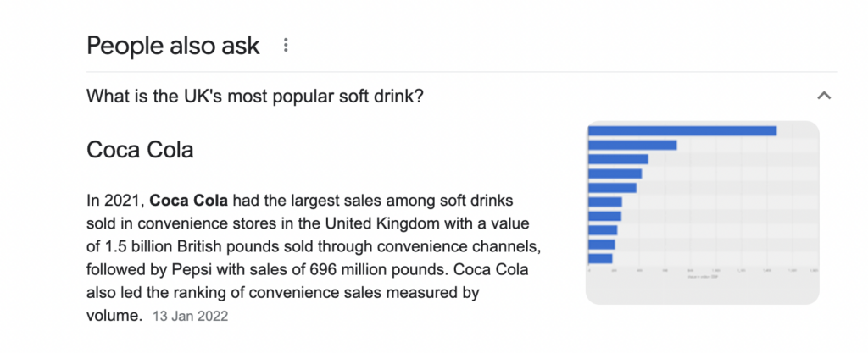Viewport: 868px width, 353px height.
Task: Click the opening words In 2021
Action: (116, 200)
